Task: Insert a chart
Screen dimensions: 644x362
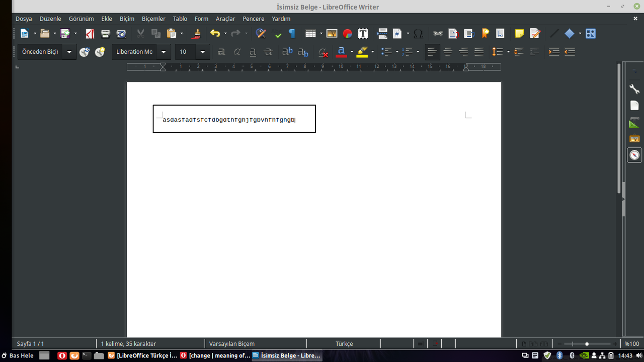Action: tap(347, 34)
